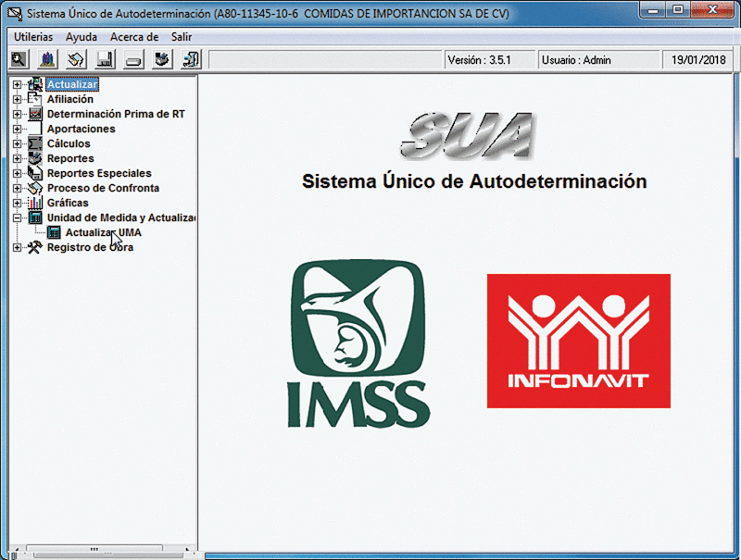Image resolution: width=741 pixels, height=560 pixels.
Task: Click the bar chart icon beside Gráficas
Action: tap(35, 203)
